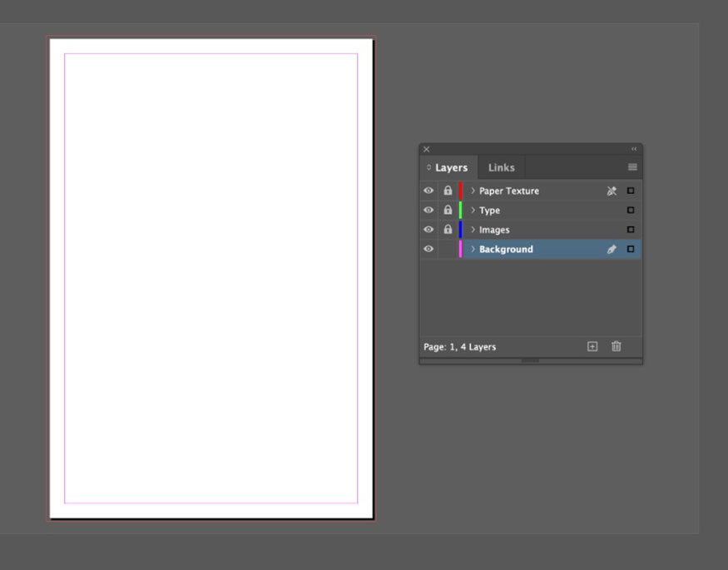Select the Background layer name
The width and height of the screenshot is (728, 570).
(506, 250)
